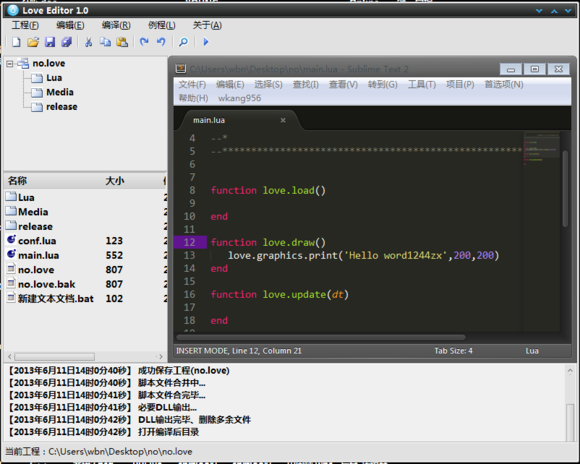Click the no.love project icon in tree
This screenshot has height=464, width=580.
tap(23, 63)
